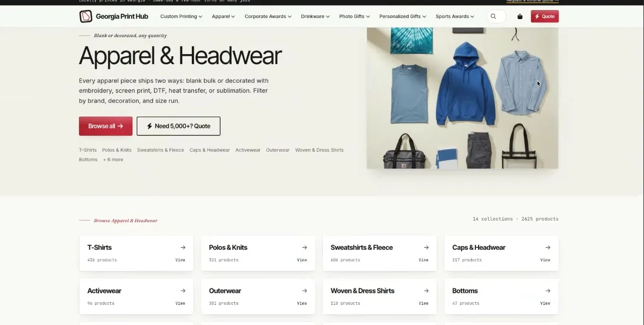This screenshot has height=325, width=644.
Task: Open the Polos & Knits hero link
Action: coord(117,150)
